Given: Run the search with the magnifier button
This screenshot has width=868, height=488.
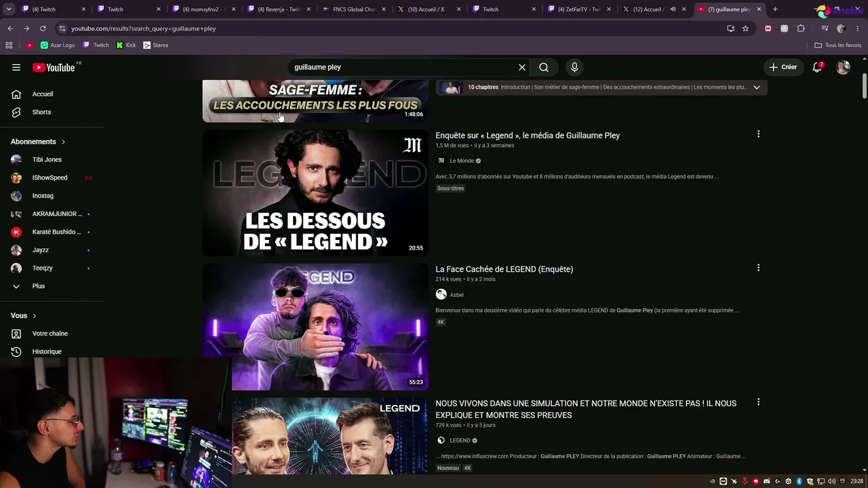Looking at the screenshot, I should pos(544,67).
